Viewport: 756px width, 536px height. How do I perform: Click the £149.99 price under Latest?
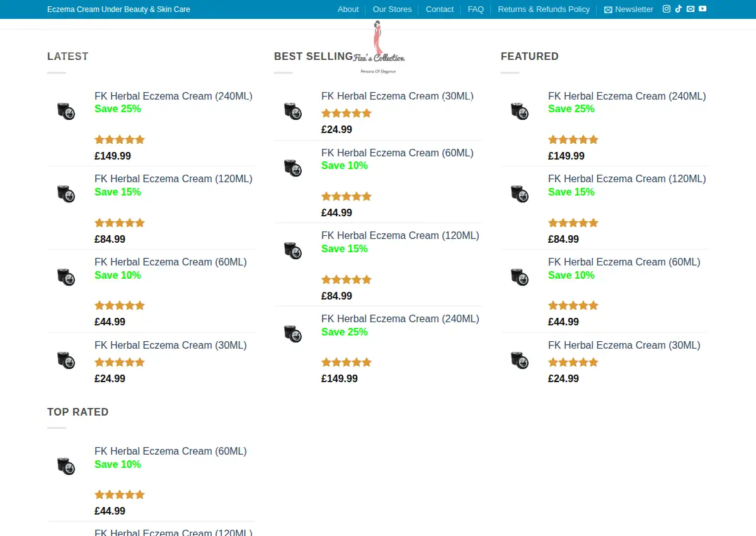click(x=113, y=156)
